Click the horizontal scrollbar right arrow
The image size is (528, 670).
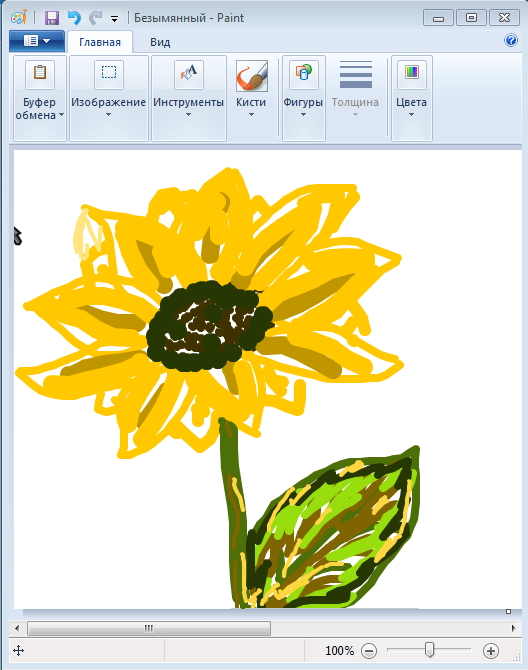pos(513,628)
